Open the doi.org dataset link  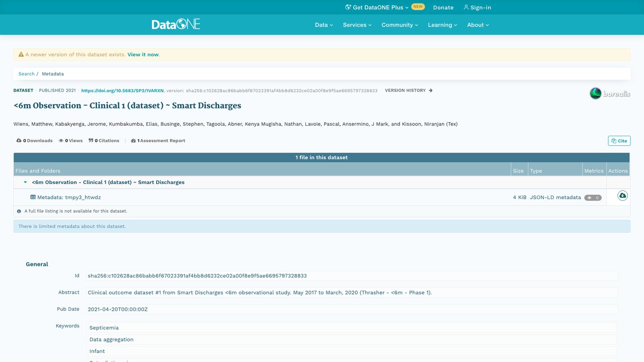coord(122,90)
